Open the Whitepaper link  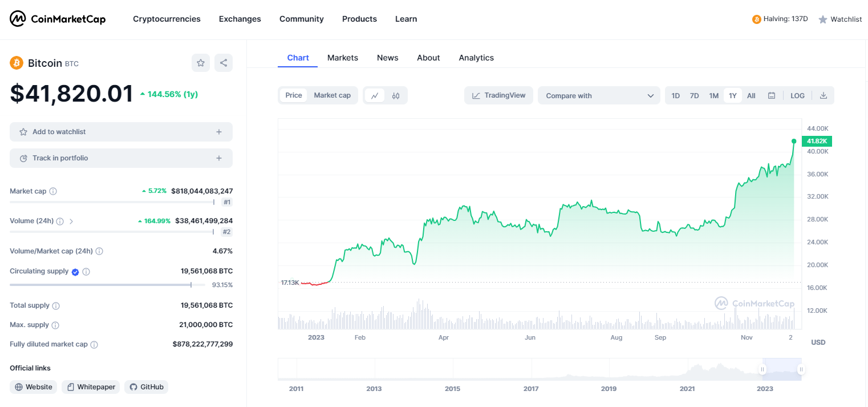click(x=91, y=387)
